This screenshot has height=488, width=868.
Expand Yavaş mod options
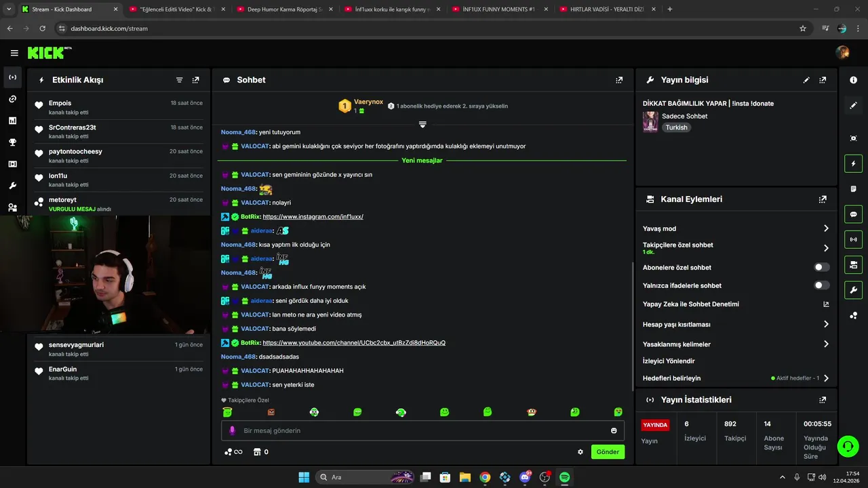click(x=826, y=228)
